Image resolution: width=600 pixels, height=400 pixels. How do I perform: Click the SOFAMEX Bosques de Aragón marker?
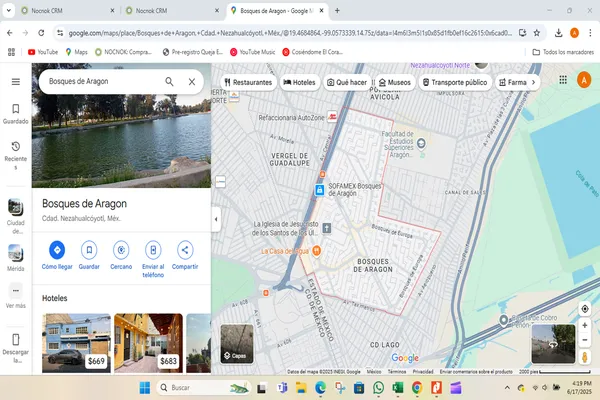320,189
